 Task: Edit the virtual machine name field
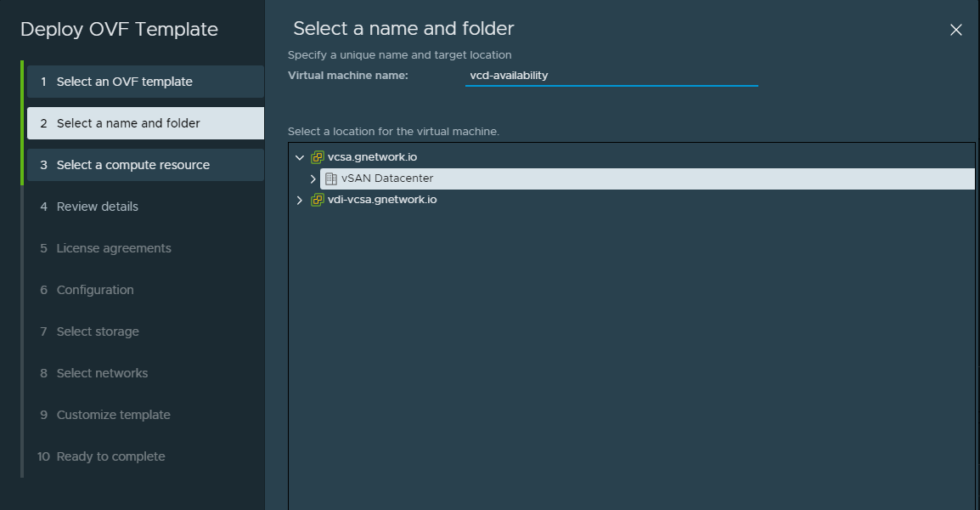click(x=611, y=75)
